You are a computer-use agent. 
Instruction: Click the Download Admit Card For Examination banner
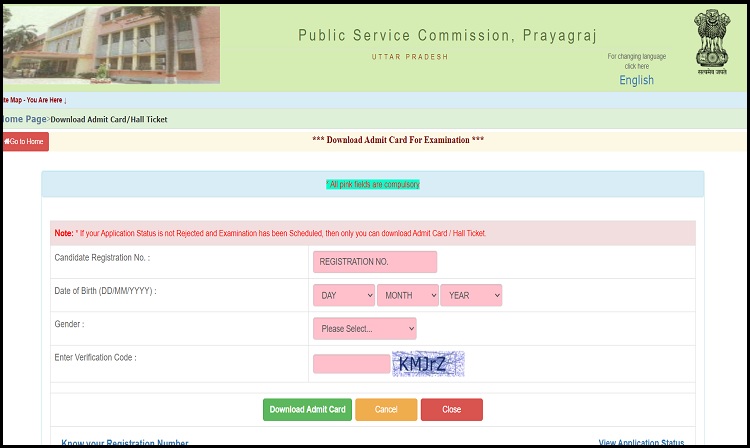[398, 140]
